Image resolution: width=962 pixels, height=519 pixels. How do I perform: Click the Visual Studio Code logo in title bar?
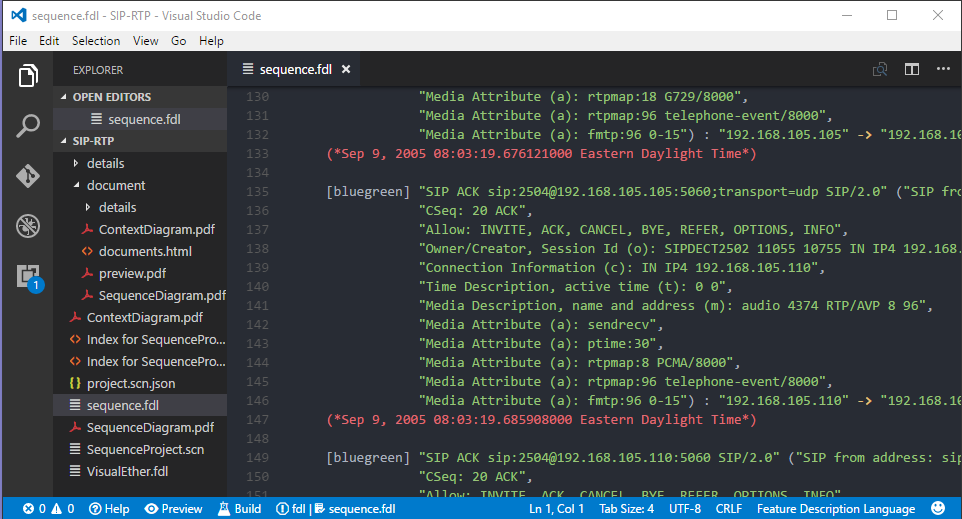pos(19,15)
